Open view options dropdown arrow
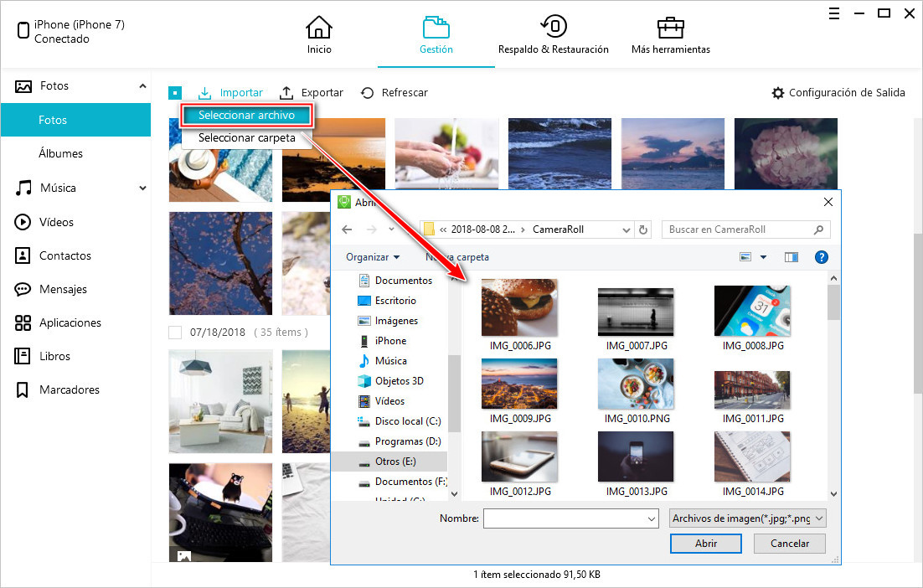This screenshot has height=588, width=923. (x=764, y=257)
